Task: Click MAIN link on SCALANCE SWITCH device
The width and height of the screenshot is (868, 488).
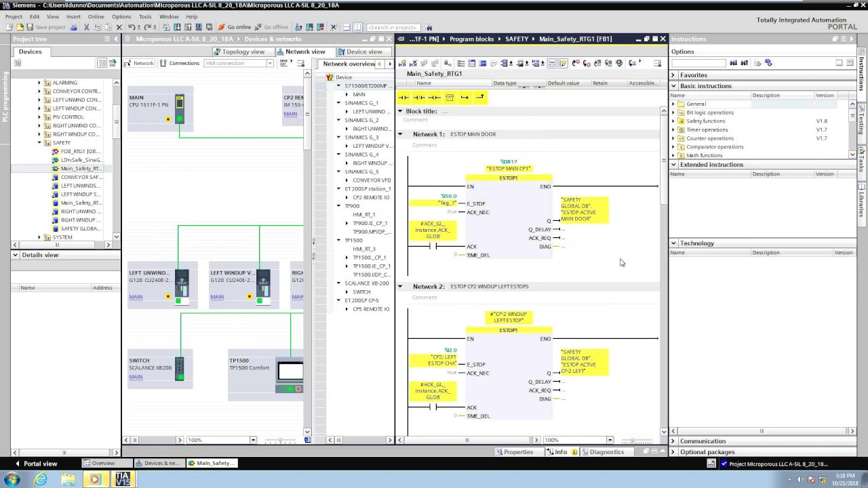Action: [136, 377]
